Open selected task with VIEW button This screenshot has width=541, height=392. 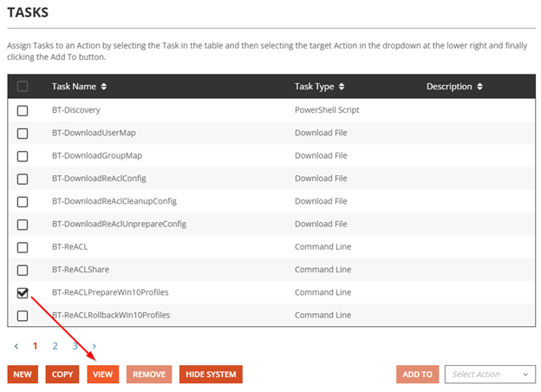click(103, 374)
